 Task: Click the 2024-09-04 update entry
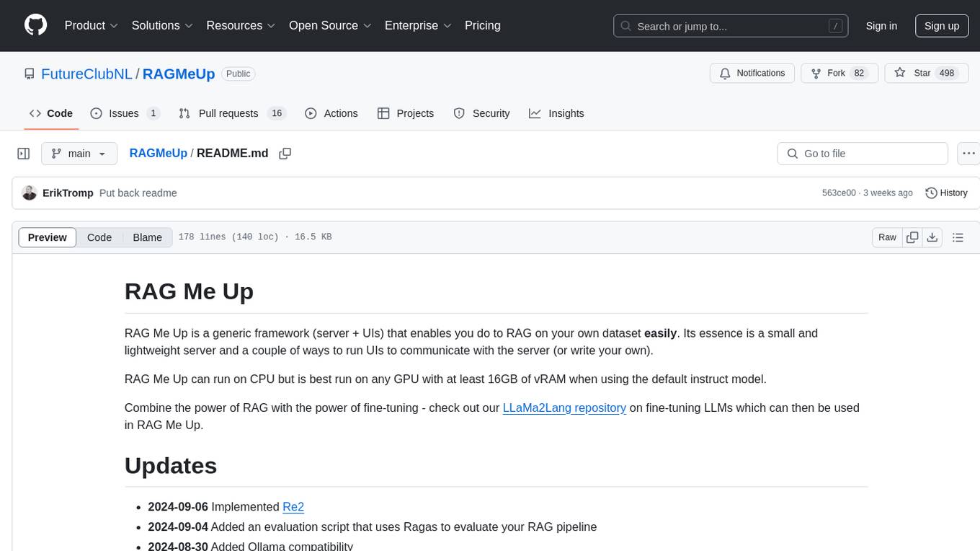tap(373, 526)
